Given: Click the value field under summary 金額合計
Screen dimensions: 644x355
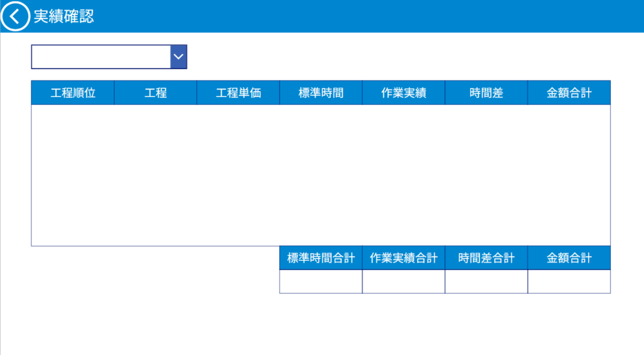Looking at the screenshot, I should 569,281.
